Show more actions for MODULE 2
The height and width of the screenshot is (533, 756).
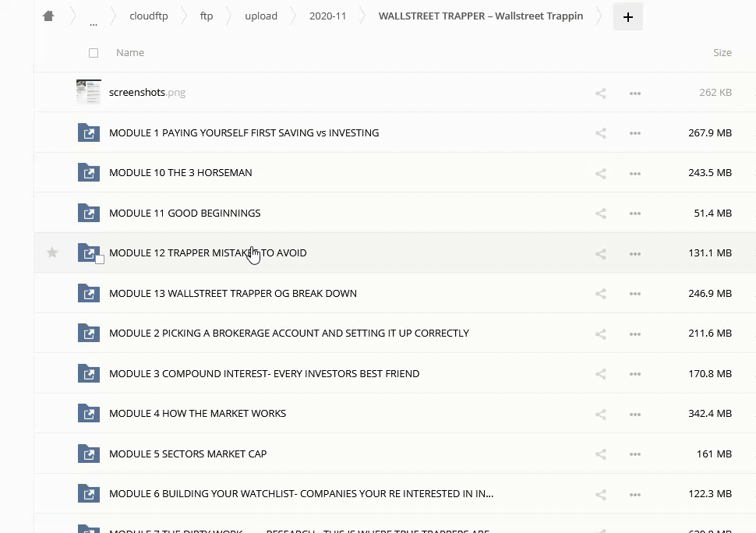635,334
